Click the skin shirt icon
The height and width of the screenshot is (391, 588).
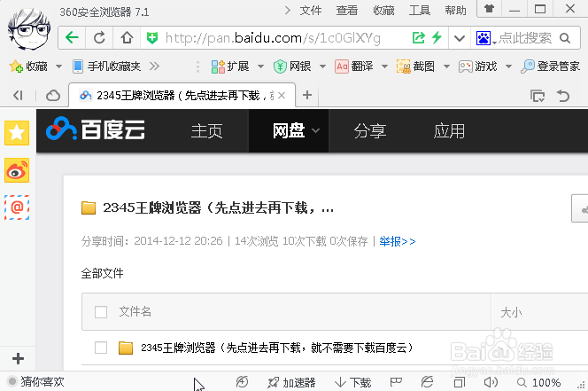click(489, 8)
